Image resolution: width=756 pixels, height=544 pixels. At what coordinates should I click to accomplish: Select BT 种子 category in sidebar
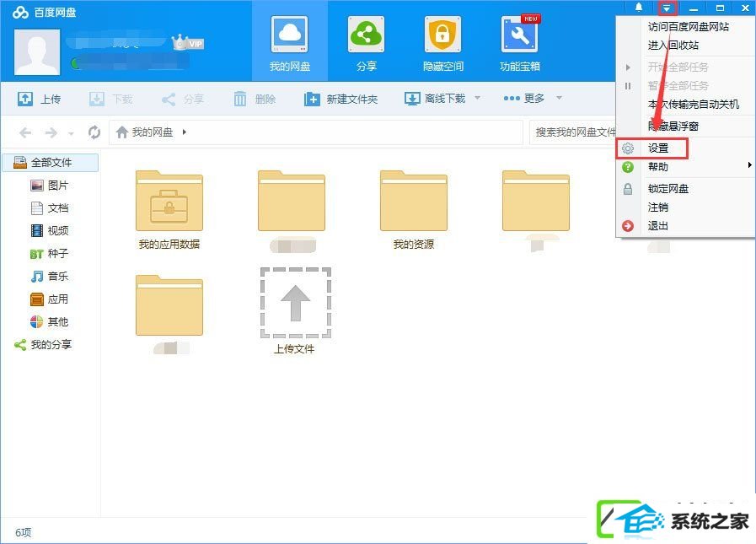[x=50, y=253]
